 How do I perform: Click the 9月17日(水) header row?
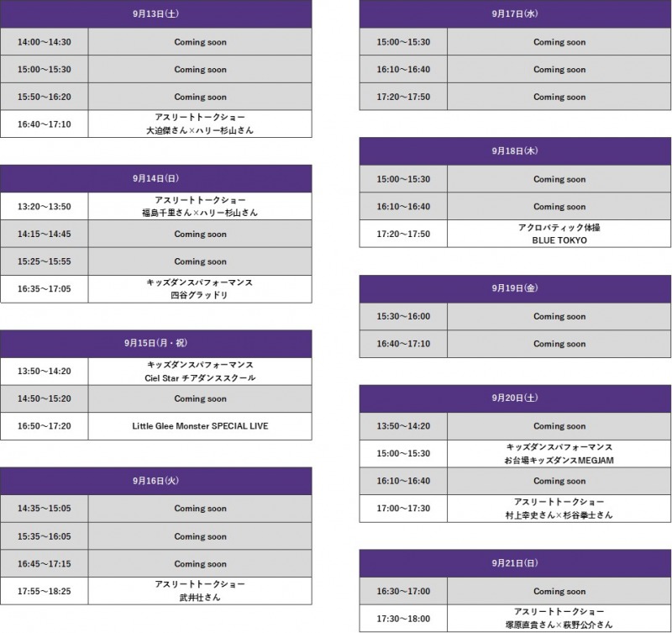515,13
